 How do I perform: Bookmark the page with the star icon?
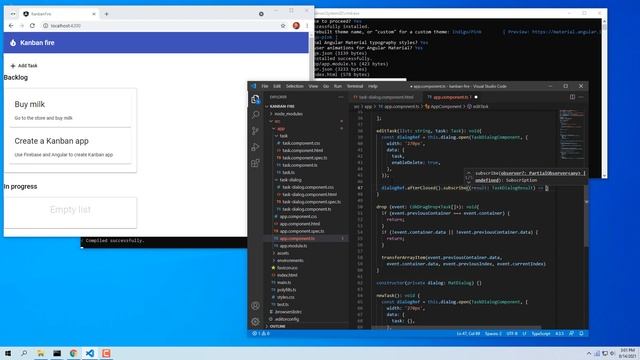pyautogui.click(x=283, y=25)
